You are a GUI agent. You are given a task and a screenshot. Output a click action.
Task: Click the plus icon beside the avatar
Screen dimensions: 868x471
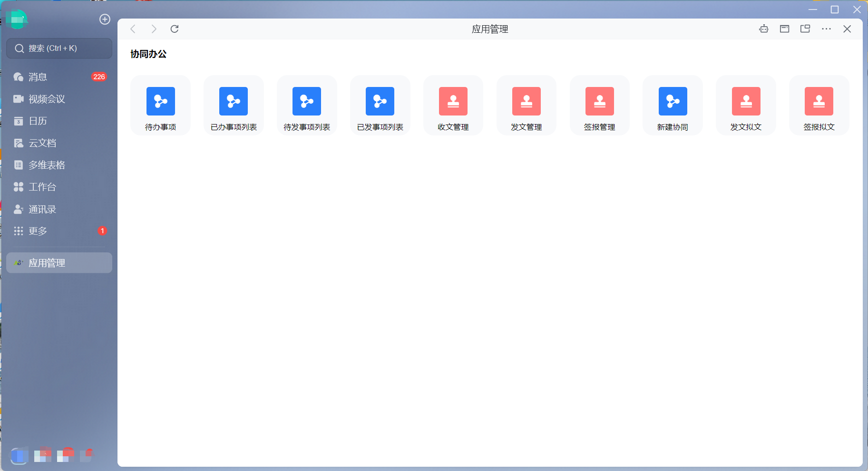pyautogui.click(x=105, y=19)
